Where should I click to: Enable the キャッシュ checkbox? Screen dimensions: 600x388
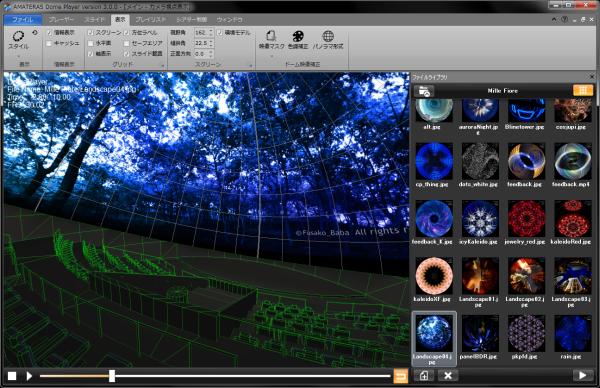[49, 44]
